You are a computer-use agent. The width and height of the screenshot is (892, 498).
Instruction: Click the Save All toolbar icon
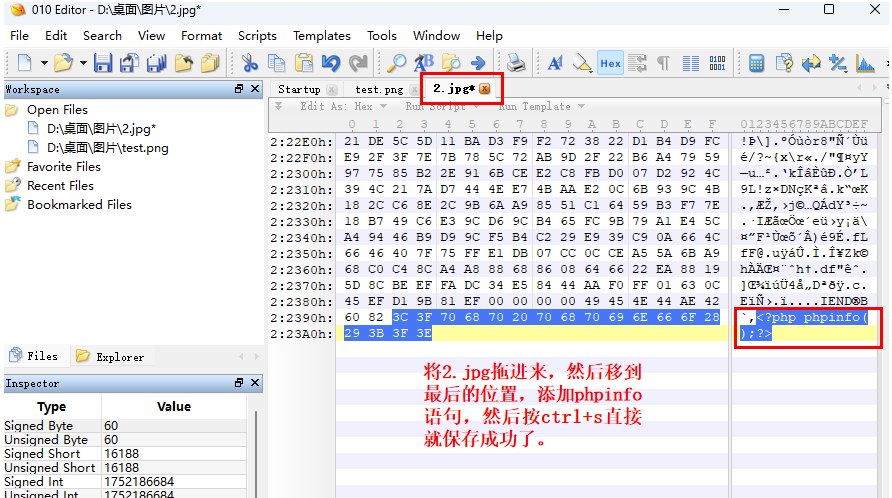tap(156, 63)
